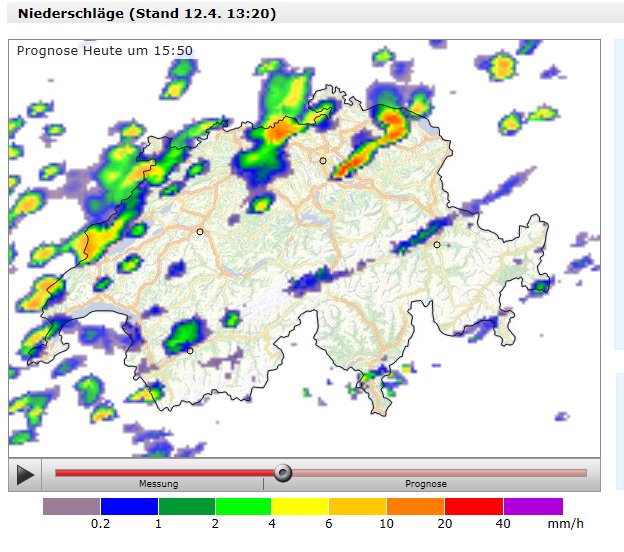Click the Sion city circle marker in the southwest
Screen dimensions: 624x552
[190, 351]
